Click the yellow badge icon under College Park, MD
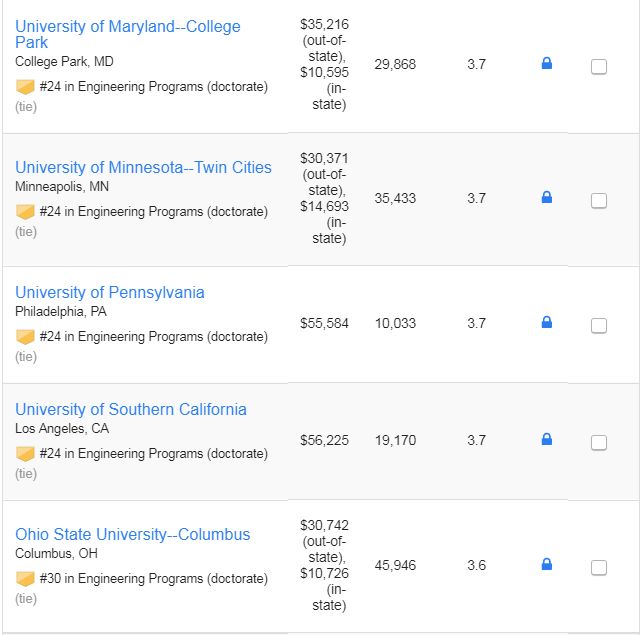The width and height of the screenshot is (642, 635). [25, 87]
